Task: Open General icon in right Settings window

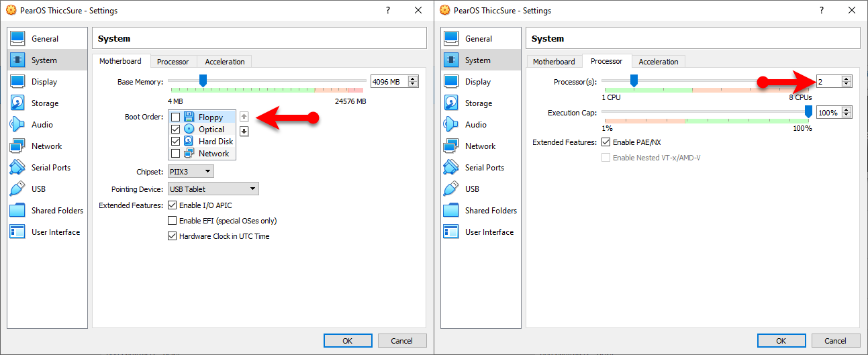Action: click(451, 39)
